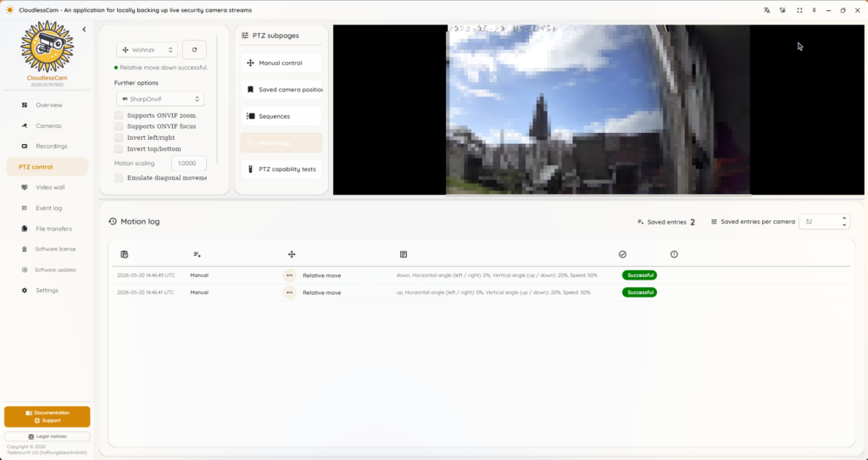Image resolution: width=868 pixels, height=460 pixels.
Task: Click the language translate icon in title bar
Action: click(766, 10)
